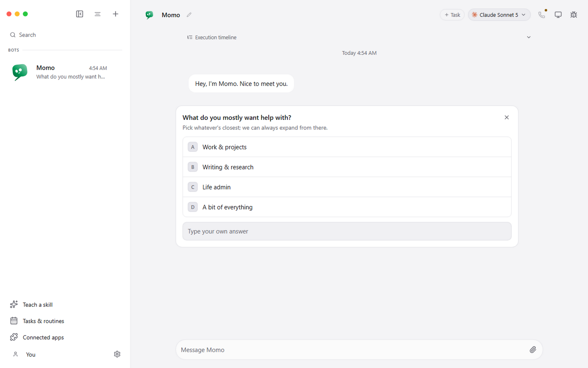
Task: Select the Momo bot conversation in sidebar
Action: [x=65, y=72]
